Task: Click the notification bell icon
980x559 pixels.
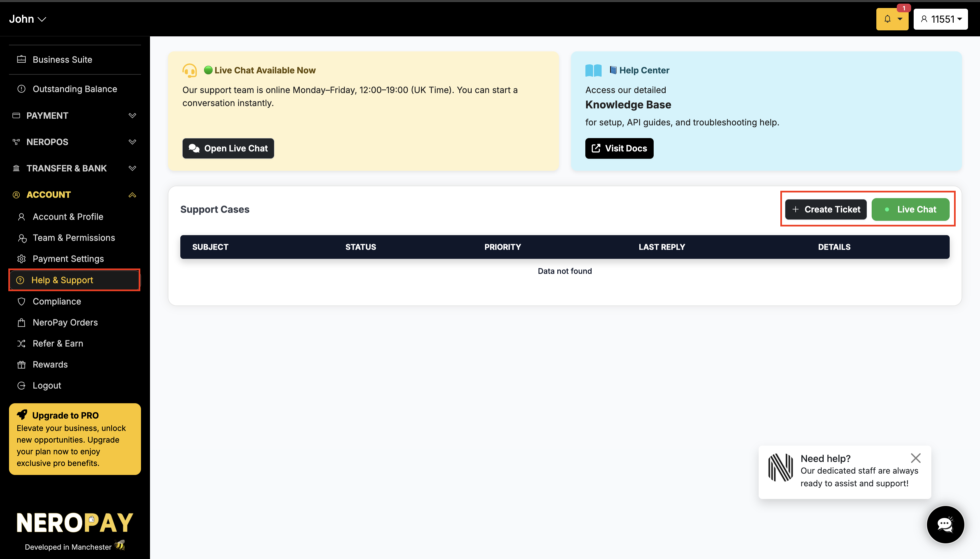Action: tap(888, 19)
